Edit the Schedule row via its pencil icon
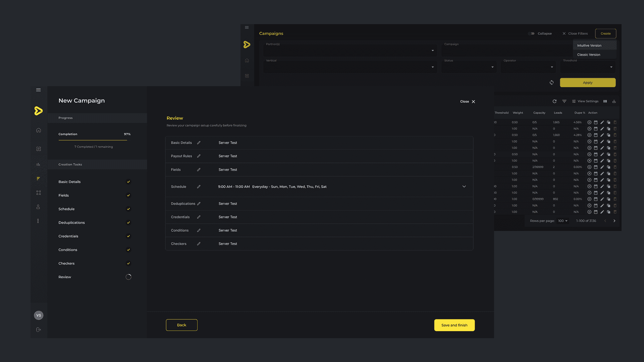Image resolution: width=644 pixels, height=362 pixels. pos(199,187)
